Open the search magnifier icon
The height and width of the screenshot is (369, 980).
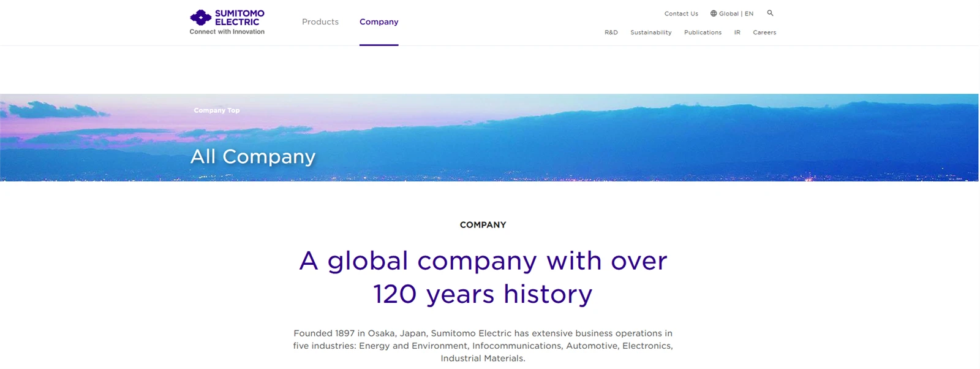click(x=770, y=13)
